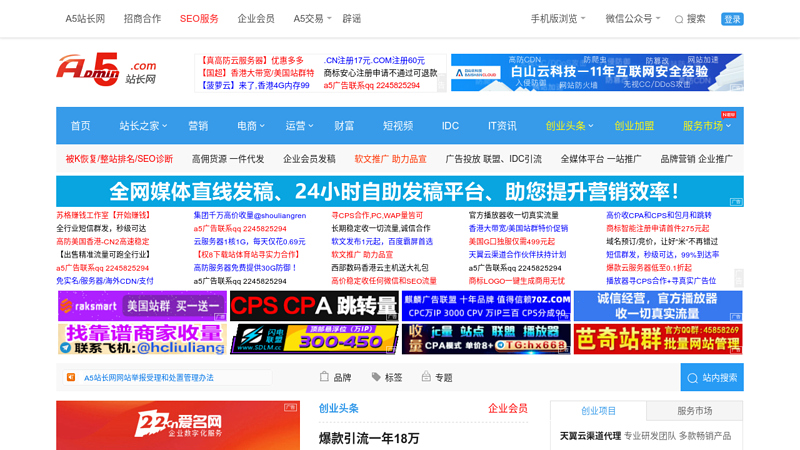Image resolution: width=800 pixels, height=450 pixels.
Task: Click the A5 站长网 logo
Action: [x=107, y=69]
